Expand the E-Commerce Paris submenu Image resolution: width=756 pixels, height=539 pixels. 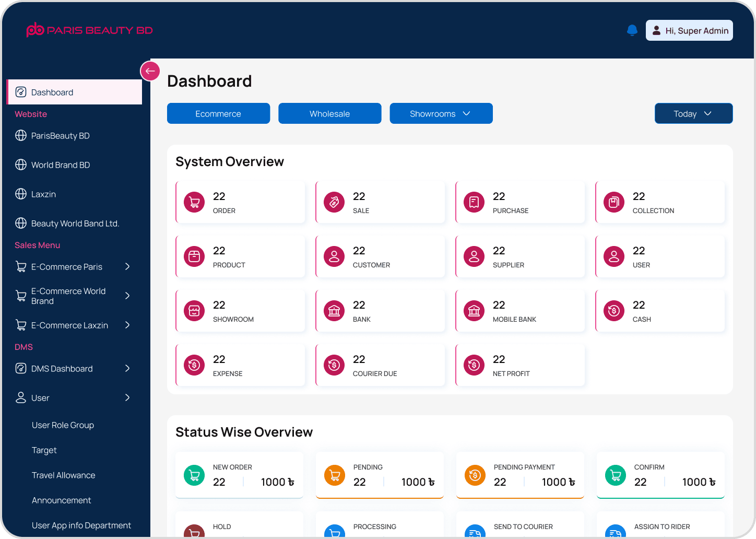pos(127,267)
